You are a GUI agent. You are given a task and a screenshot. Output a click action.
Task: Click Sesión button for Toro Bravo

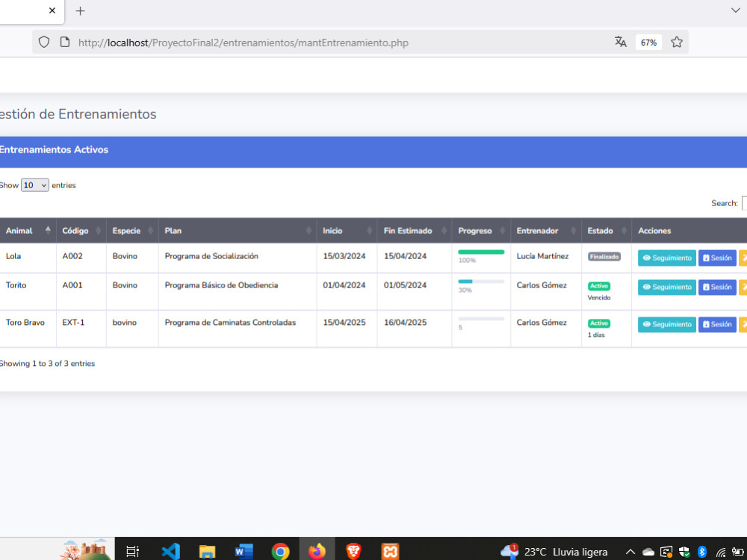(x=717, y=324)
